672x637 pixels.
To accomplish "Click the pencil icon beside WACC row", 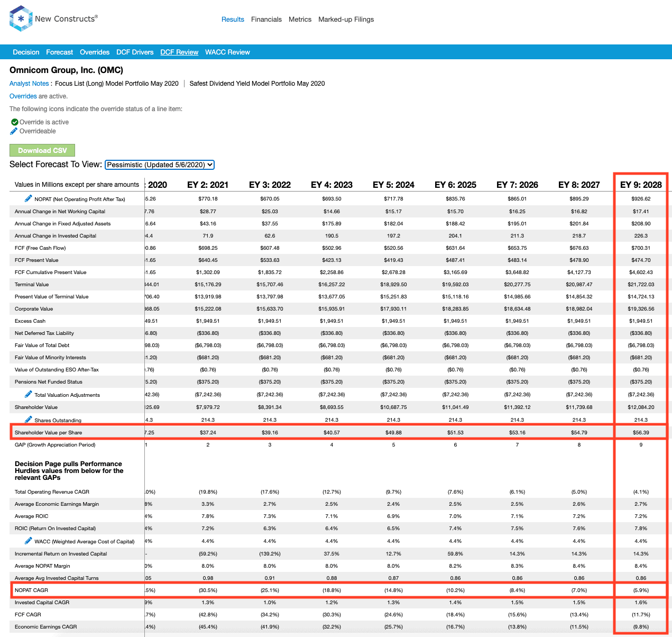I will click(29, 541).
